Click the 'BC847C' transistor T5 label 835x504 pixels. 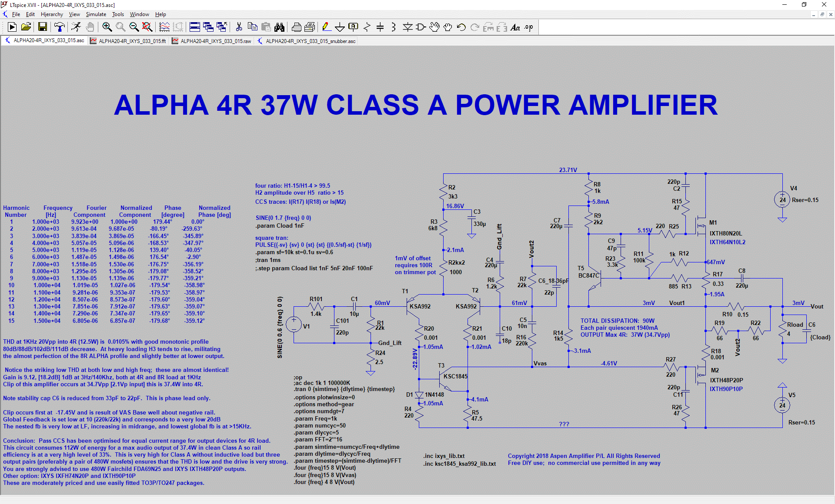tap(588, 275)
